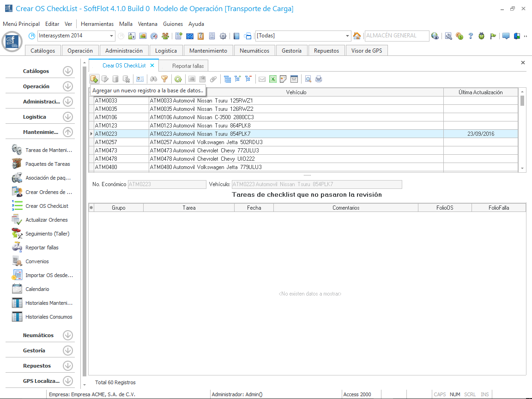Image resolution: width=532 pixels, height=399 pixels.
Task: Select the ATM0257 Volkswagen Jetta row
Action: pos(206,142)
